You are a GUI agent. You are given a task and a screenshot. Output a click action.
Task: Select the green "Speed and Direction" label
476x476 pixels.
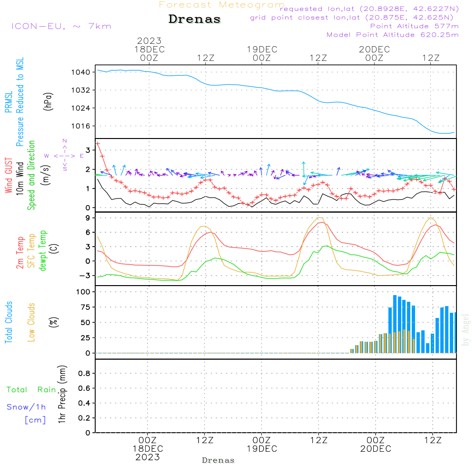click(31, 175)
